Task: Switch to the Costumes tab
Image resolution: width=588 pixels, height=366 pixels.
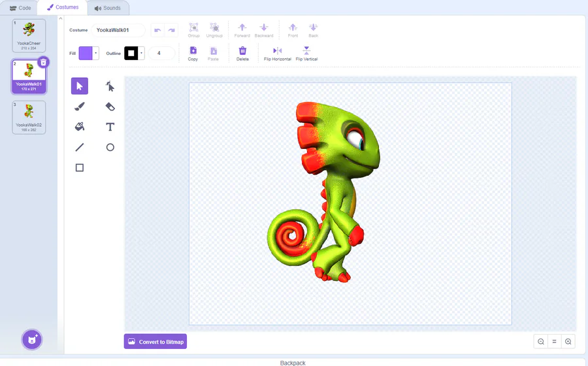Action: (x=63, y=7)
